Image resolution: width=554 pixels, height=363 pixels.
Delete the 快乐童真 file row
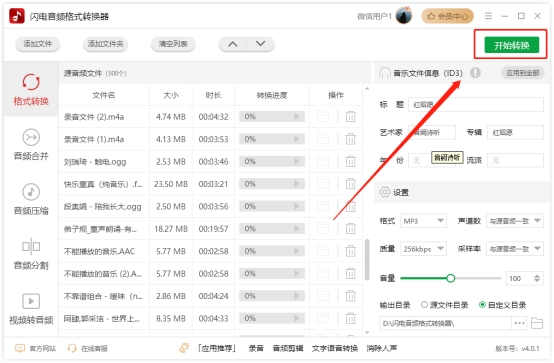[350, 184]
